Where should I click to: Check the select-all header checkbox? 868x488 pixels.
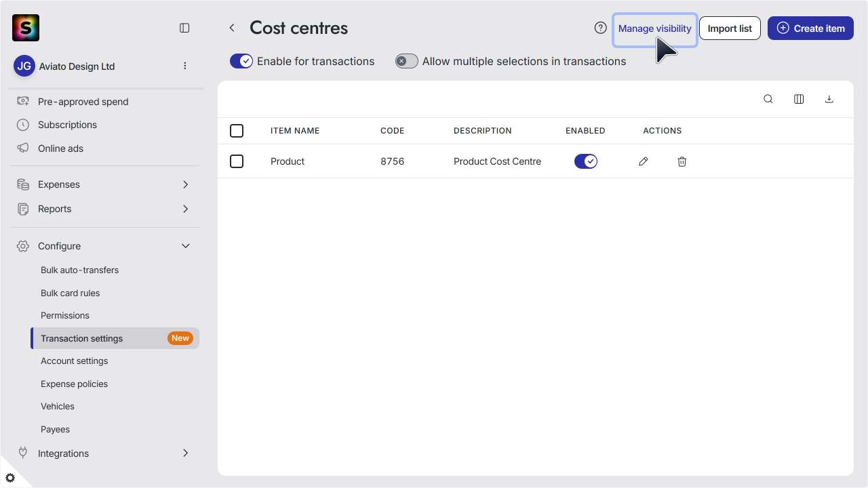click(x=237, y=131)
